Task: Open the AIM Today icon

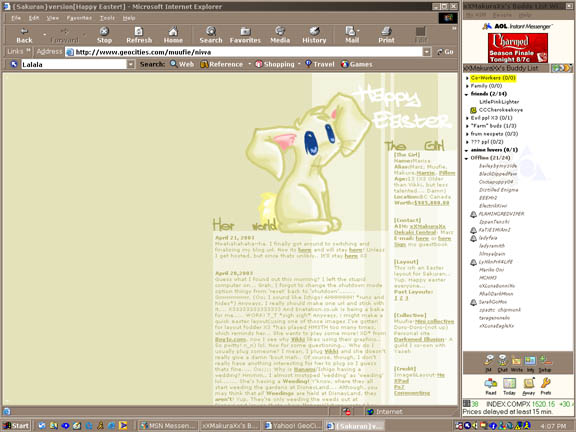Action: (509, 386)
